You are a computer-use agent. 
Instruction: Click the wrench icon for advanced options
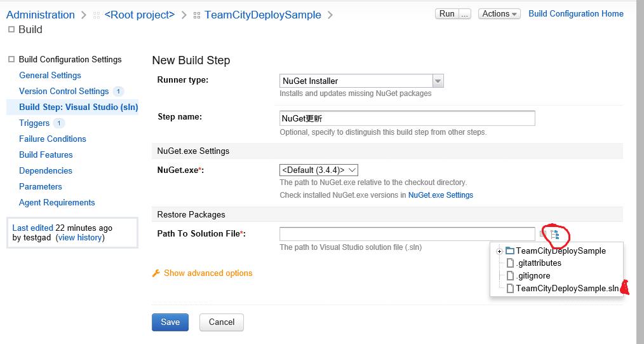point(156,273)
